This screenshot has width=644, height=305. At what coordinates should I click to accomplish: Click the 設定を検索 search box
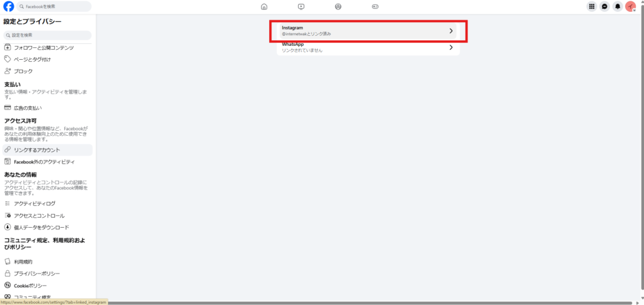click(x=48, y=35)
